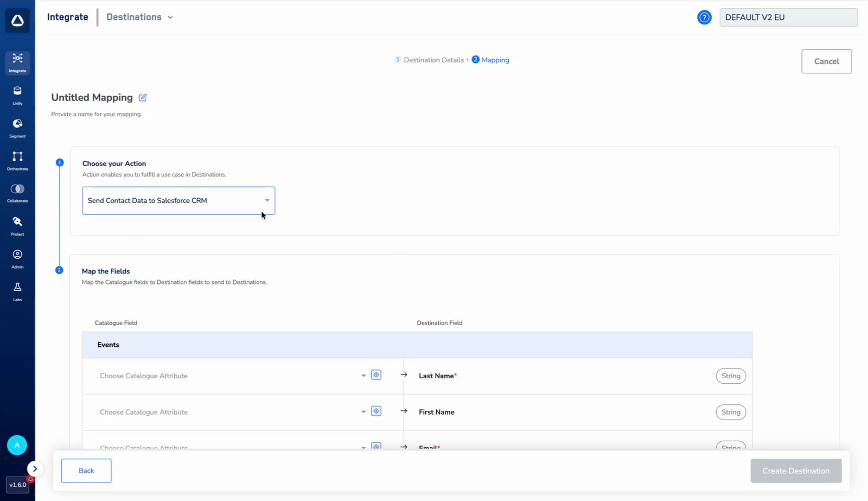Open the Integrate sidebar section
This screenshot has height=501, width=868.
pyautogui.click(x=17, y=63)
